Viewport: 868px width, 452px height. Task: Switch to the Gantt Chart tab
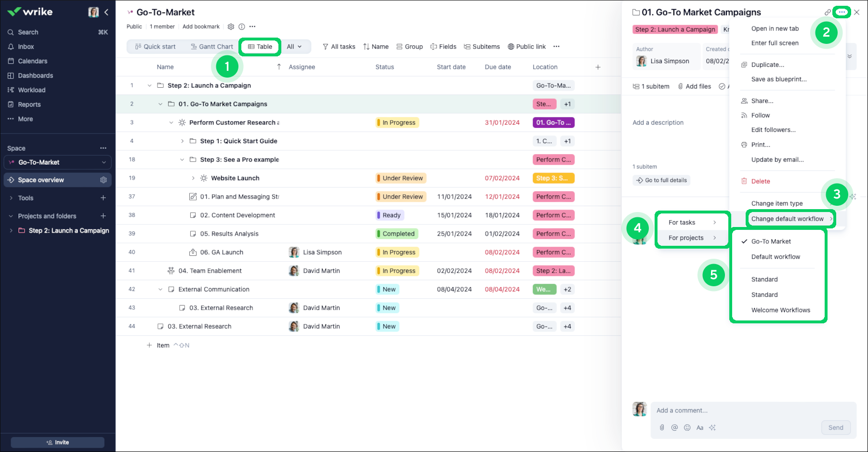click(x=212, y=47)
